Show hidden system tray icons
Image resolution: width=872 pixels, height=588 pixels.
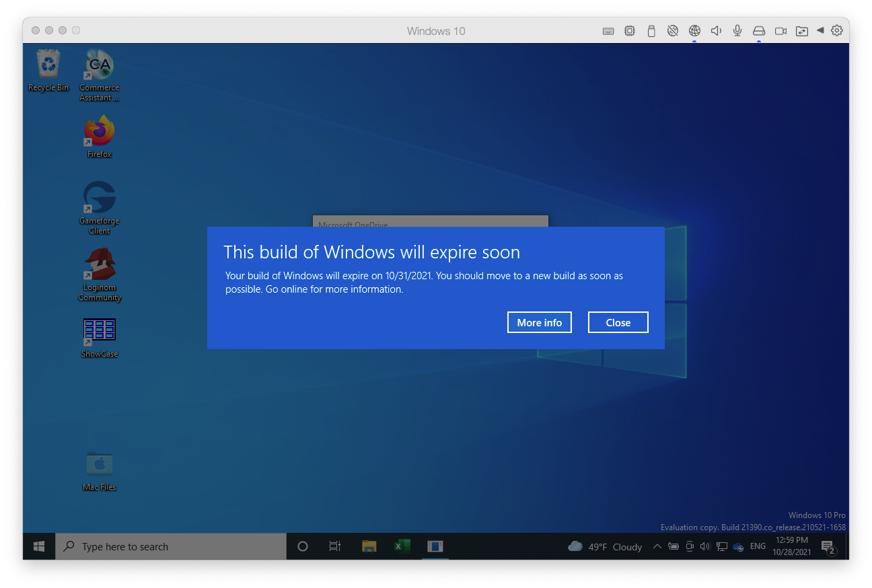click(x=657, y=546)
